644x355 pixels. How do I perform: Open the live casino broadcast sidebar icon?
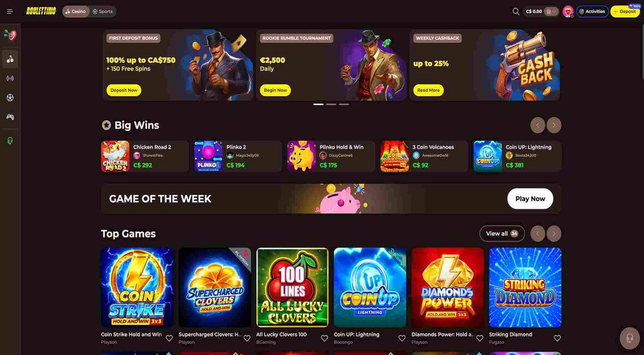(10, 78)
